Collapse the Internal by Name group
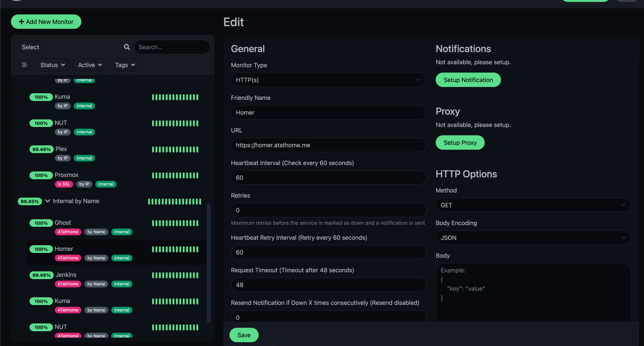Viewport: 644px width, 346px height. (48, 201)
